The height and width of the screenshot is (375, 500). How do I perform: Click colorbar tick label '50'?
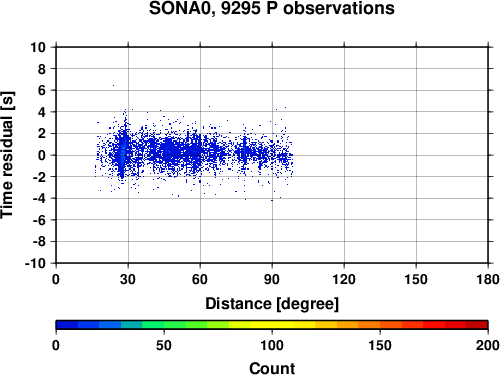(164, 345)
